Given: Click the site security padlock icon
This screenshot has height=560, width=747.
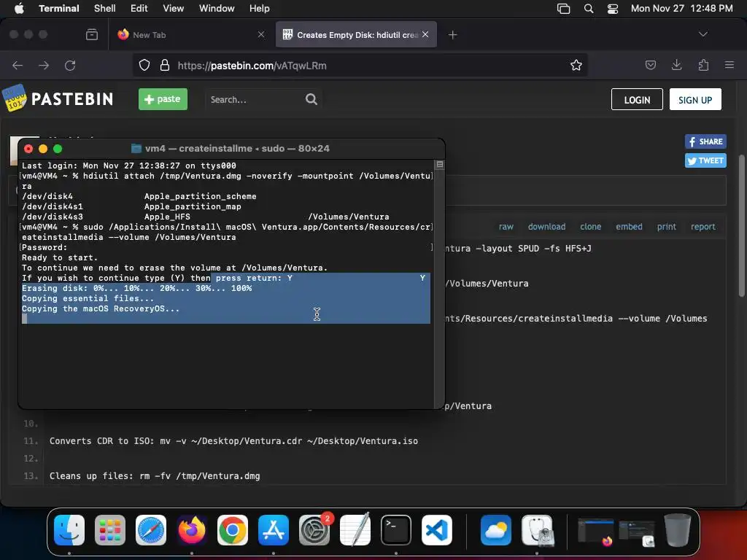Looking at the screenshot, I should pos(165,65).
